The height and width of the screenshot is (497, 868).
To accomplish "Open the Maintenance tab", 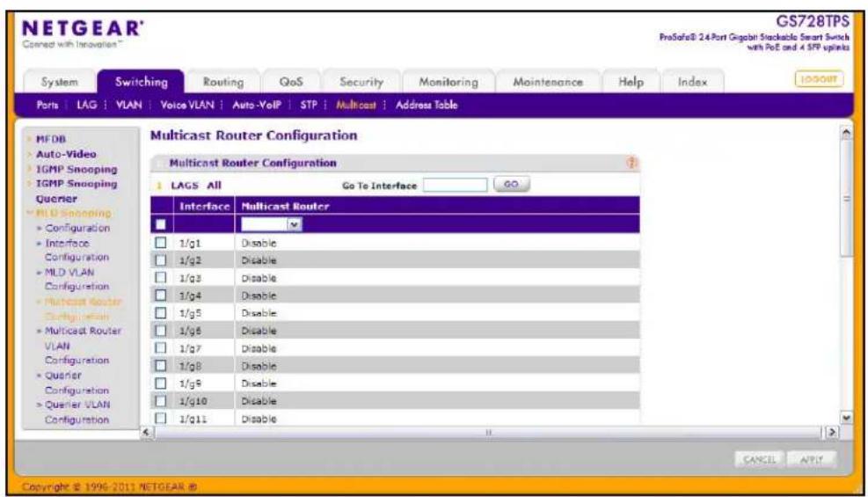I will (x=548, y=82).
